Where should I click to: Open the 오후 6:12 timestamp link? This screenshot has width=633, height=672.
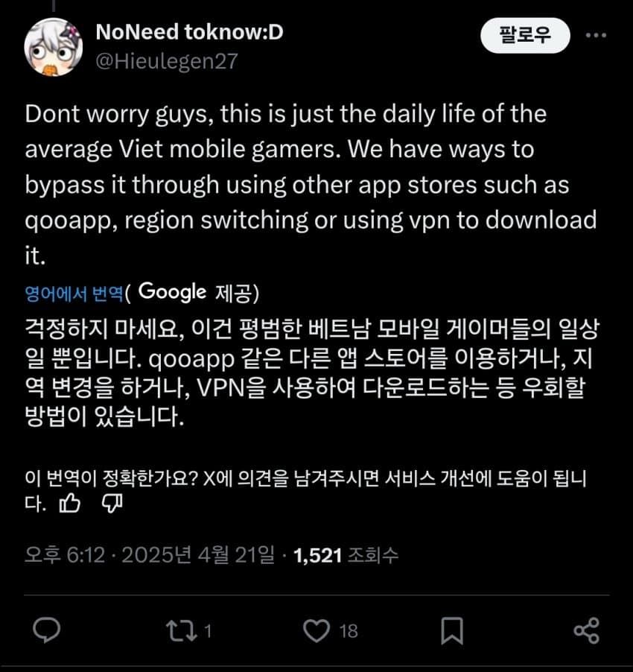tap(65, 556)
